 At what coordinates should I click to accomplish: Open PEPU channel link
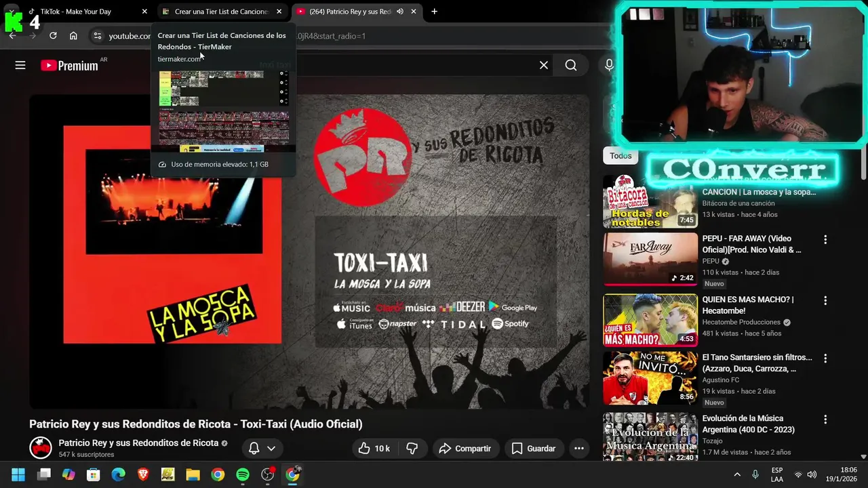tap(711, 261)
